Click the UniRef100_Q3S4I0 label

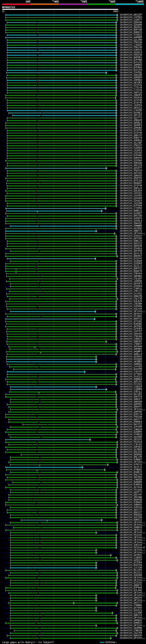131,236
